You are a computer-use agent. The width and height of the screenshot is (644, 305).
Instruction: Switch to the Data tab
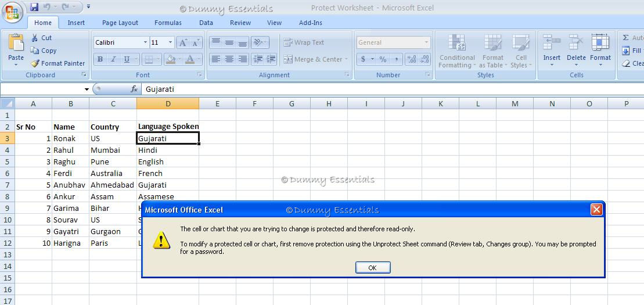[x=206, y=23]
